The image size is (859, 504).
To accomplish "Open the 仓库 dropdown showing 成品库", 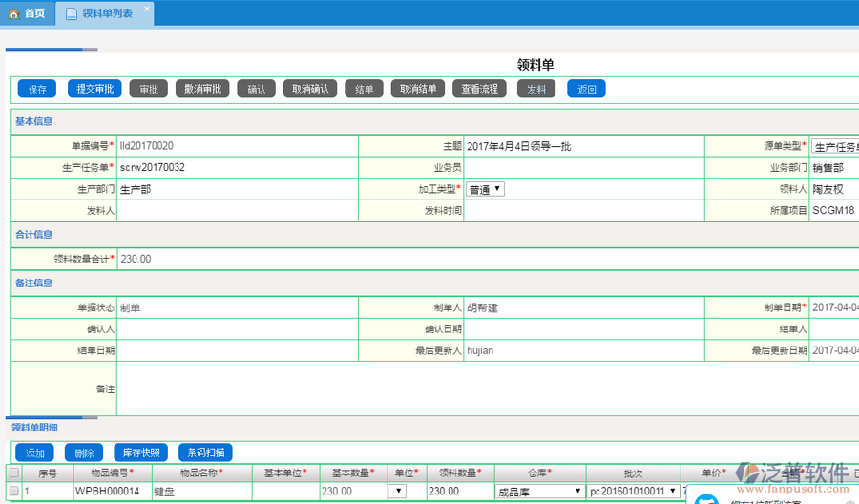I will click(x=538, y=492).
